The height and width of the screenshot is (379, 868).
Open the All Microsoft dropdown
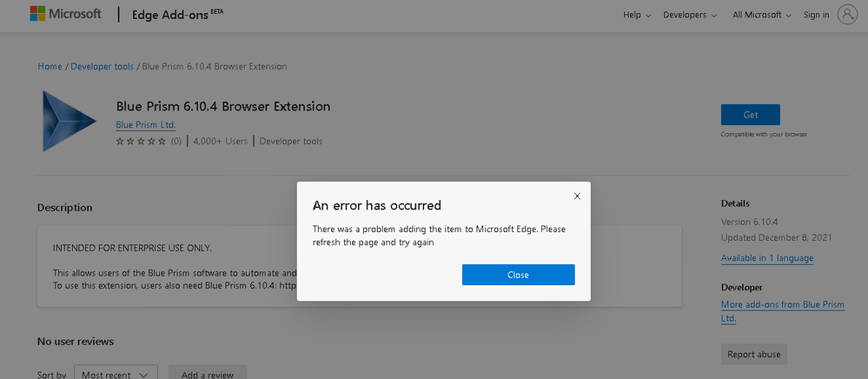coord(762,15)
